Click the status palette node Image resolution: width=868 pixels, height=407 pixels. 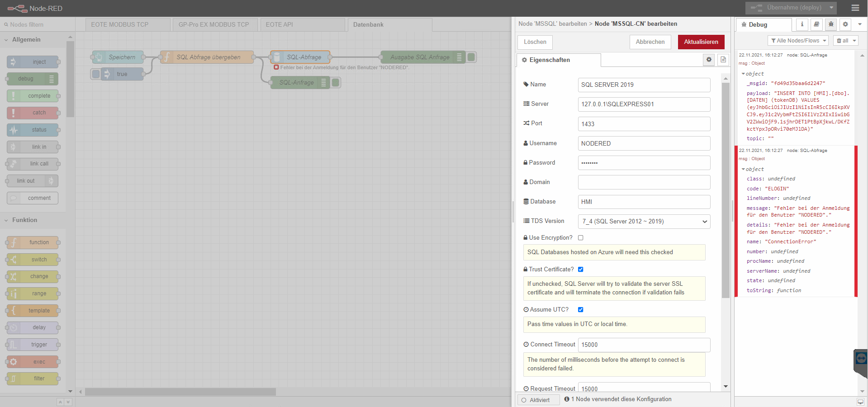point(33,130)
